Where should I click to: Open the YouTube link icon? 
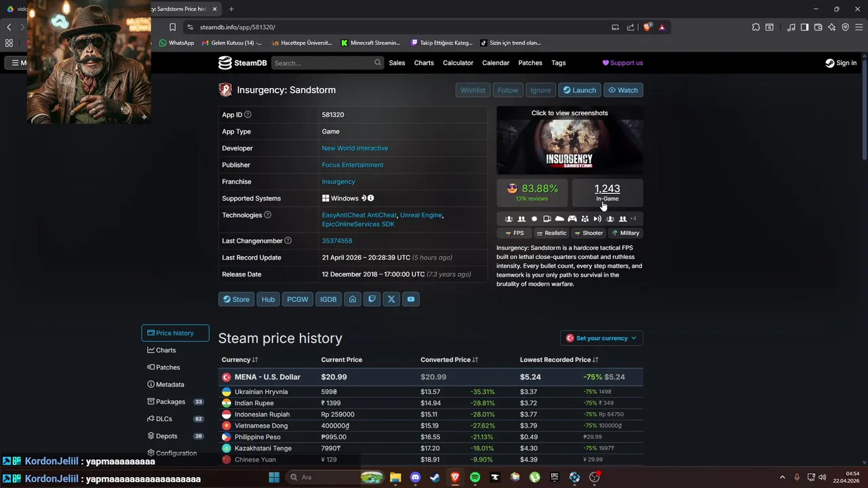pyautogui.click(x=411, y=299)
